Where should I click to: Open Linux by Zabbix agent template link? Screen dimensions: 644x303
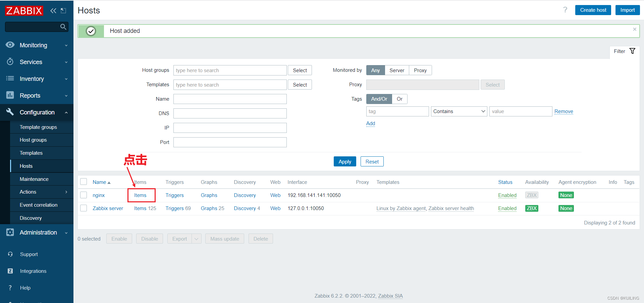[x=401, y=208]
